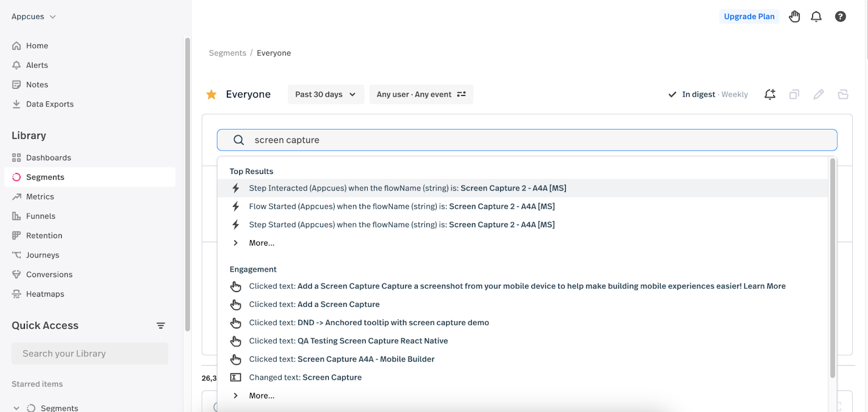Viewport: 868px width, 412px height.
Task: Expand More under Top Results
Action: click(x=261, y=243)
